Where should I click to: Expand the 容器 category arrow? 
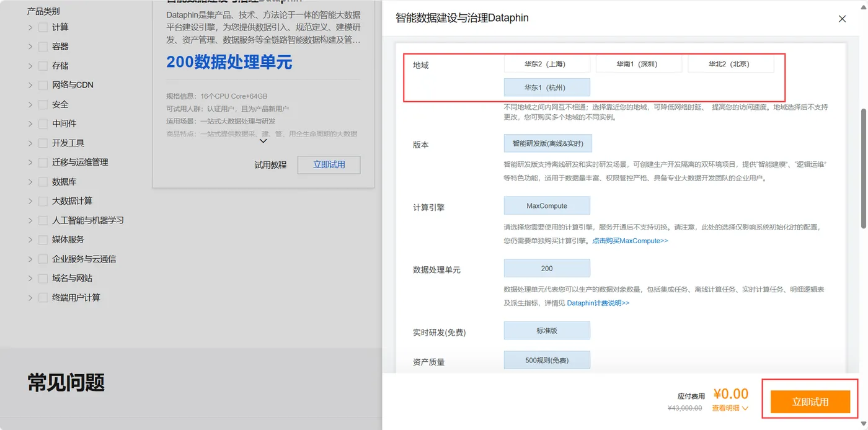[x=30, y=47]
